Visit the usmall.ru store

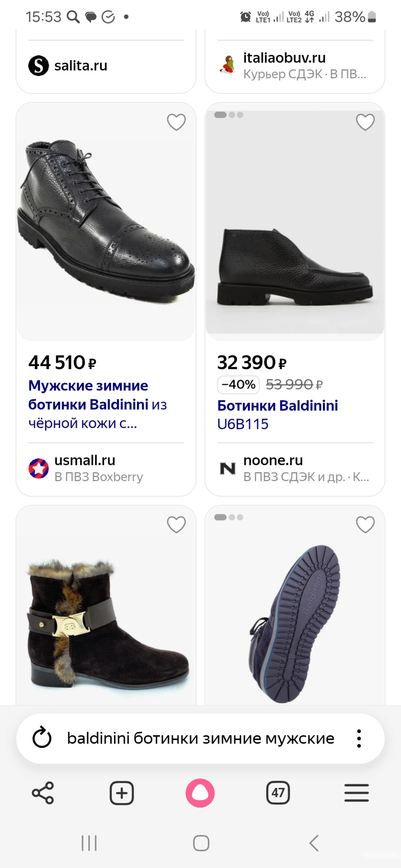[x=85, y=461]
